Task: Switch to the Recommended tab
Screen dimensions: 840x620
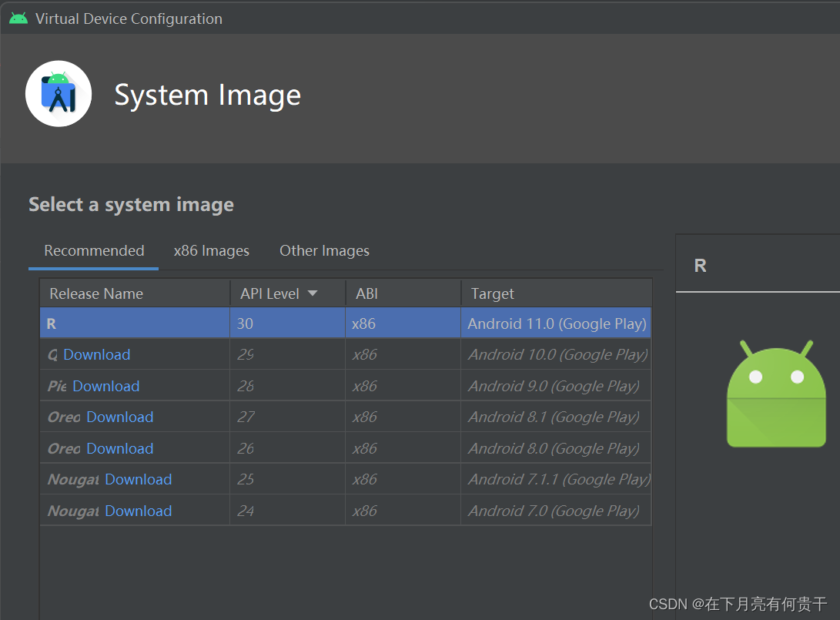Action: [x=94, y=251]
